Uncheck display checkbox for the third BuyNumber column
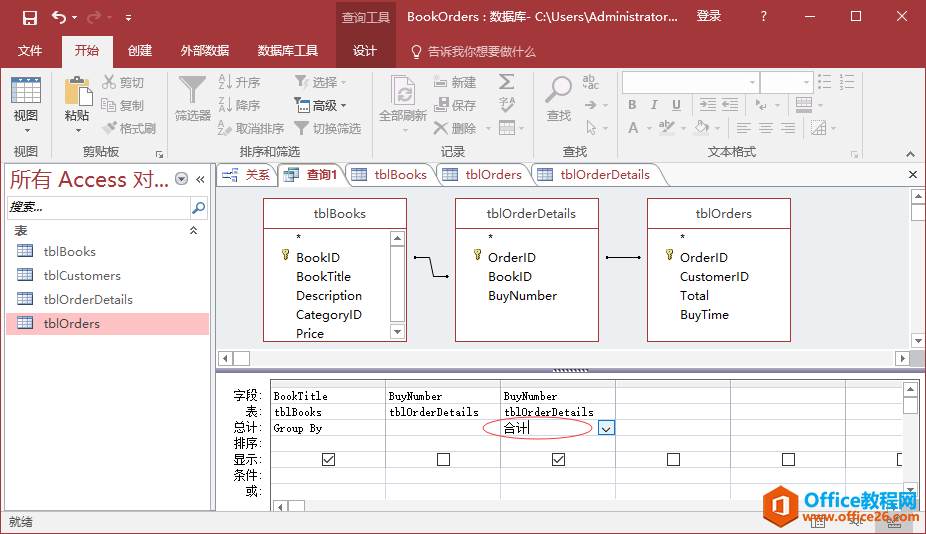Screen dimensions: 926x534 (x=558, y=459)
